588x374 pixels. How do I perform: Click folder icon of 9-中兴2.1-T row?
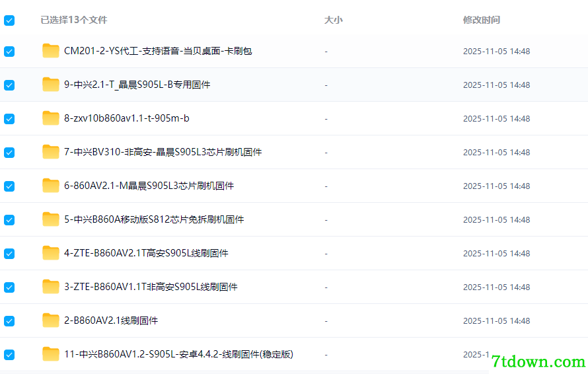tap(51, 85)
